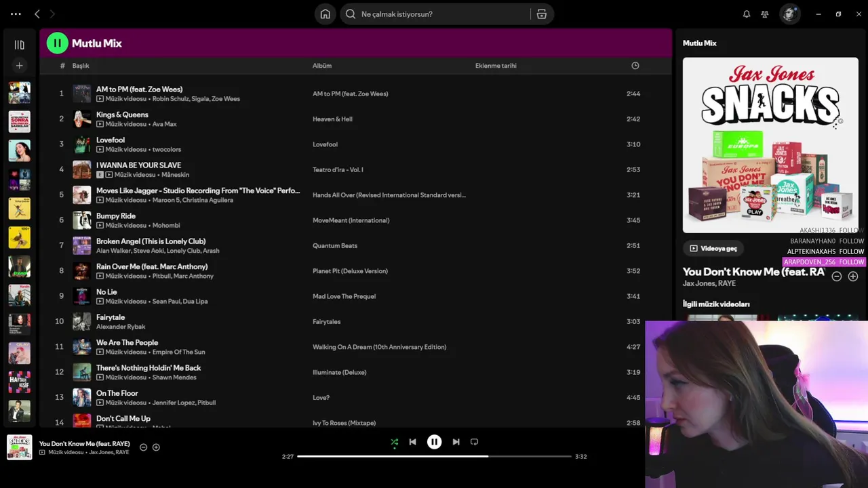
Task: Open 'Mutlu Mix' title in right panel
Action: pyautogui.click(x=699, y=43)
